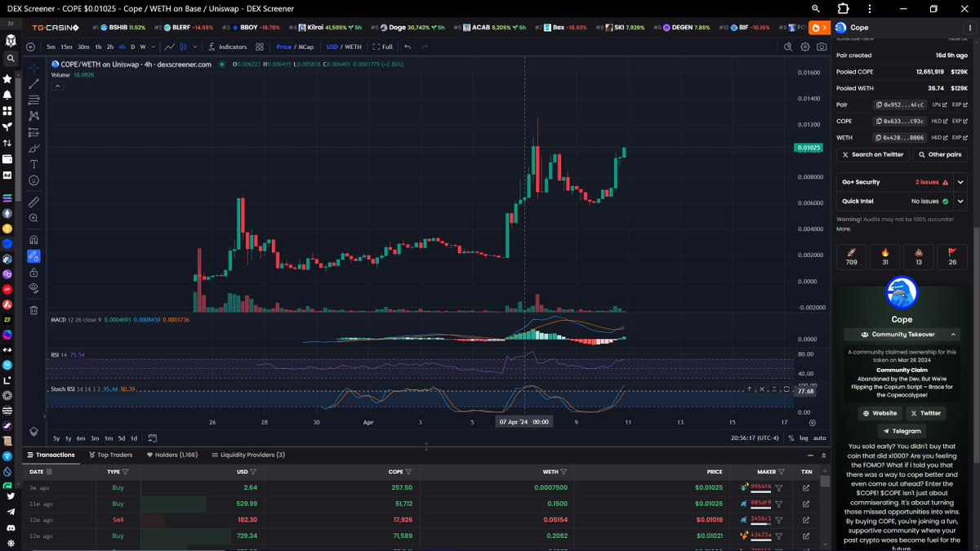This screenshot has width=980, height=551.
Task: Open the sidebar search magnifier
Action: 11,59
